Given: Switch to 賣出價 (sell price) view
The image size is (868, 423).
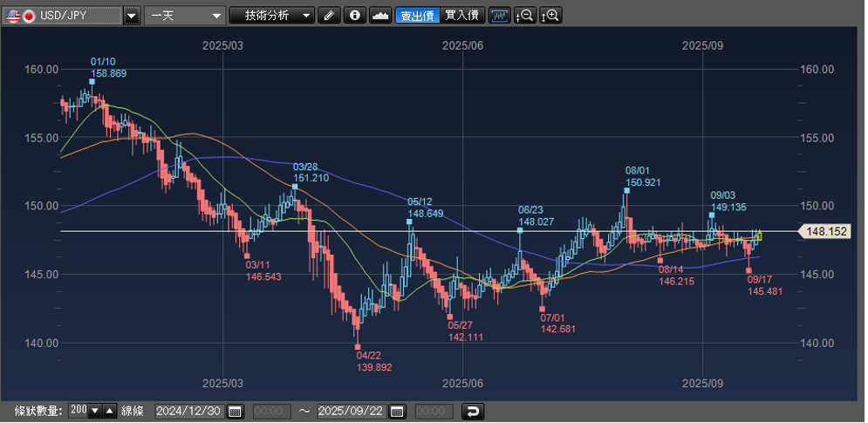Looking at the screenshot, I should [x=416, y=16].
